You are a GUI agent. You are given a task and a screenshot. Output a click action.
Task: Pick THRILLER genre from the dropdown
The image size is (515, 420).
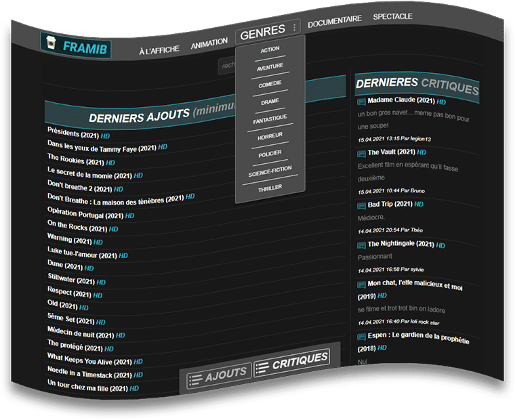click(x=270, y=189)
